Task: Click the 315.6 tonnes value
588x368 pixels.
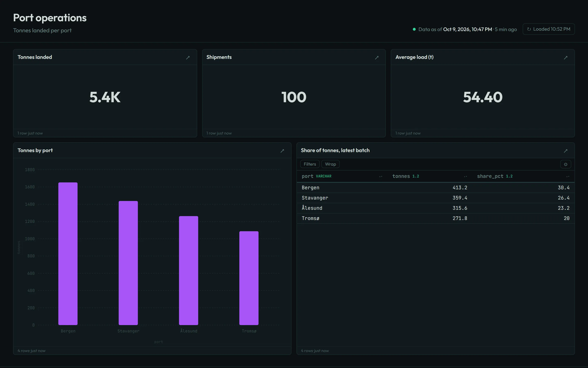Action: click(x=460, y=208)
